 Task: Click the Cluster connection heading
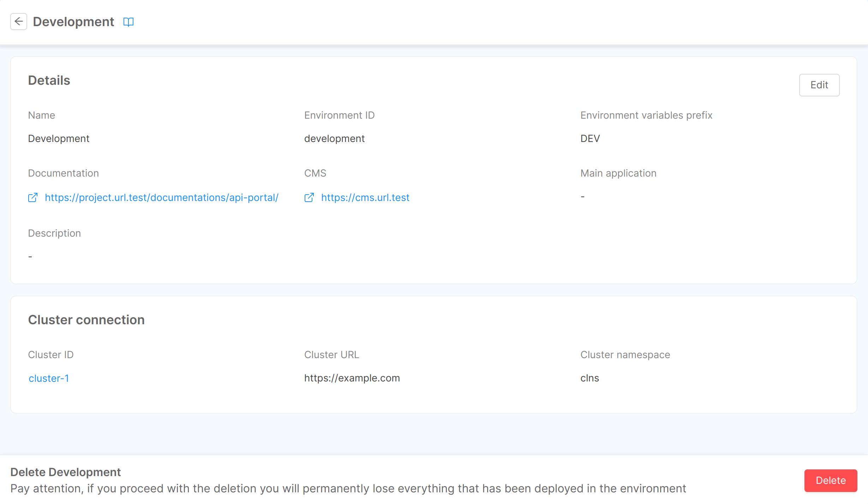pyautogui.click(x=86, y=320)
